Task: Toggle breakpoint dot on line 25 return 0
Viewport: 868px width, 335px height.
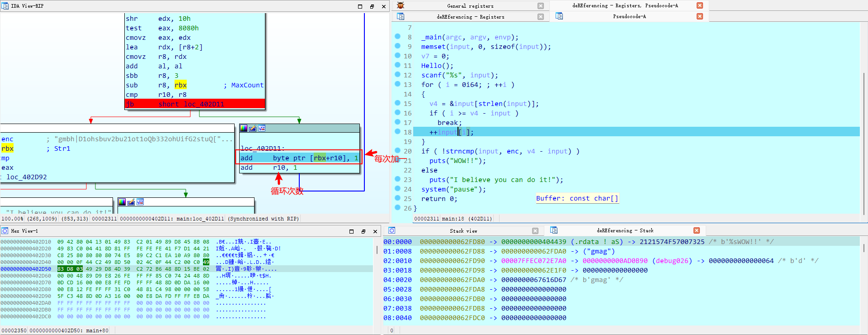Action: (x=397, y=198)
